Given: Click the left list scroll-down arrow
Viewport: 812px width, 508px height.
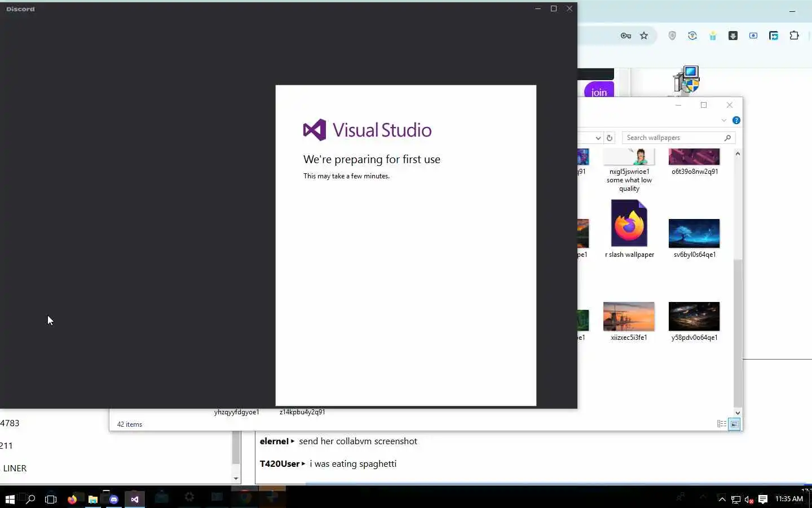Looking at the screenshot, I should point(236,479).
